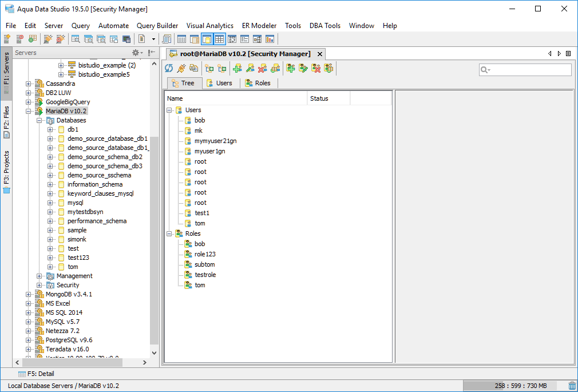Click the trash memory icon in status bar
This screenshot has width=578, height=392.
[572, 386]
